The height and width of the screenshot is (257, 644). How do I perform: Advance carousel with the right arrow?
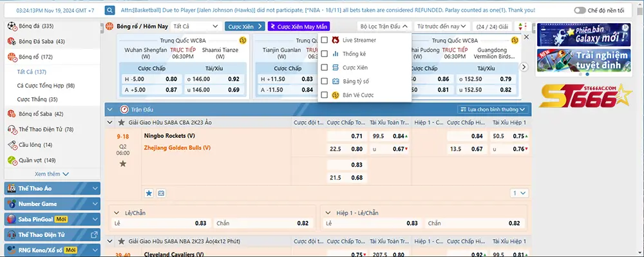524,67
